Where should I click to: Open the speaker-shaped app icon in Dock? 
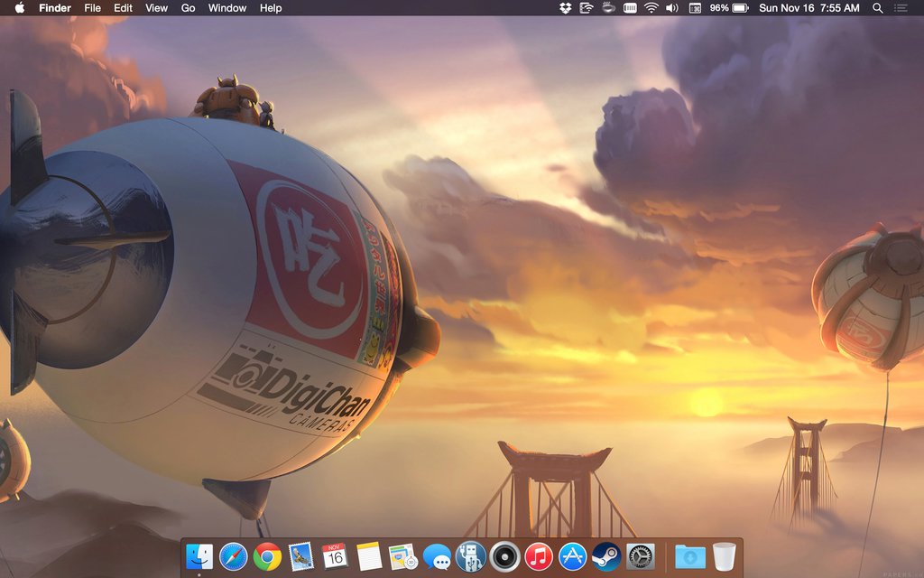coord(505,556)
